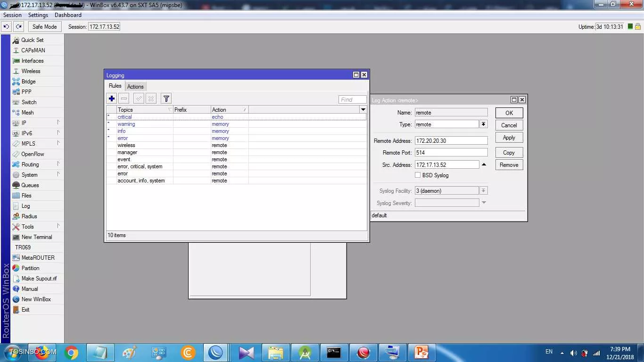Open PowerPoint from the taskbar
Viewport: 644px width, 362px height.
[x=421, y=353]
